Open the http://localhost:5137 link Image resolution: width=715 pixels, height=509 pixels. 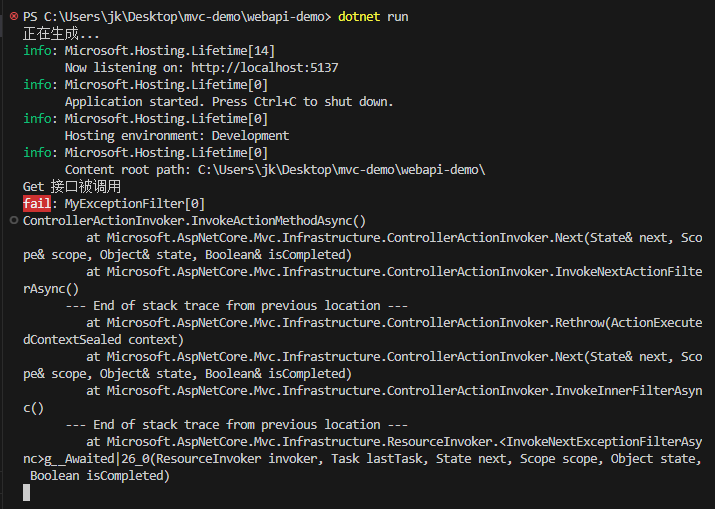(x=264, y=68)
